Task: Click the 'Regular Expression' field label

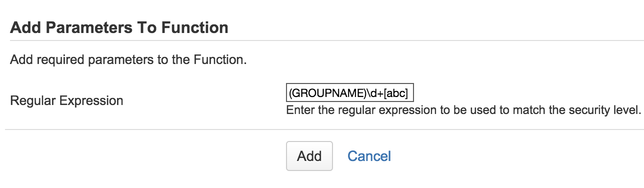Action: coord(66,100)
